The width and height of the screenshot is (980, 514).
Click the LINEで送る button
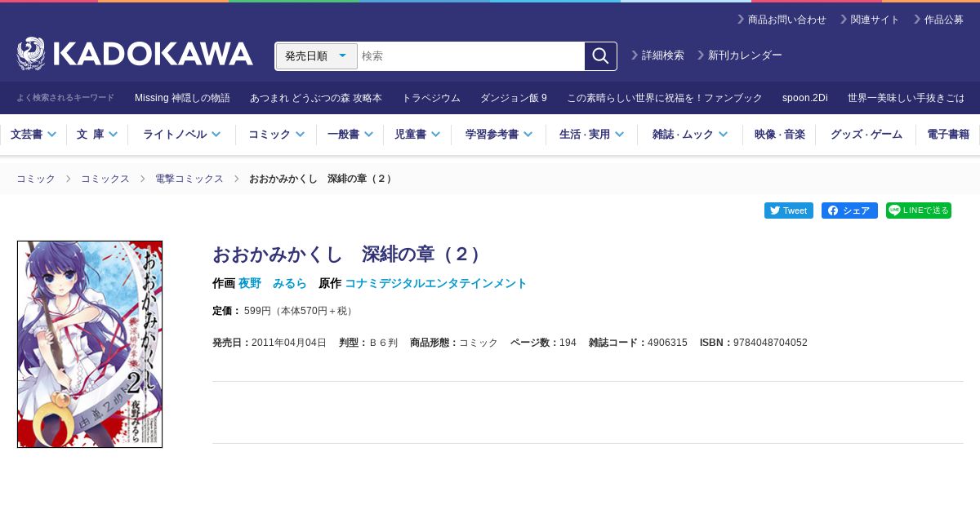pos(919,210)
